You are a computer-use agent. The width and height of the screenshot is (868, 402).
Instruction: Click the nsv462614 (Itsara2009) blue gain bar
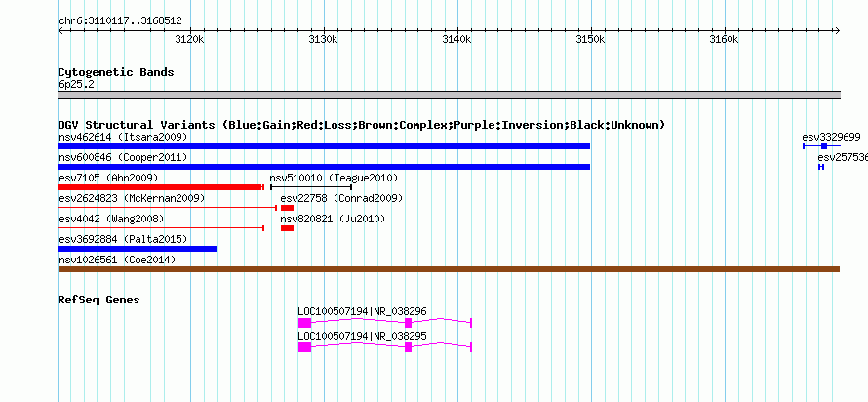click(x=324, y=146)
